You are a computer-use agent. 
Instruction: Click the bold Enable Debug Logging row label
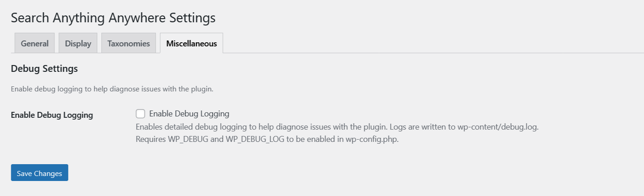(x=52, y=115)
